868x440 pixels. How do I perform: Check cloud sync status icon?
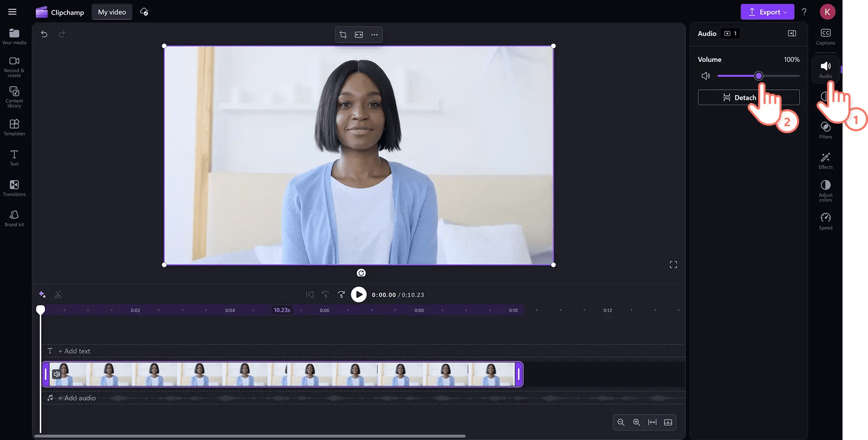coord(144,12)
